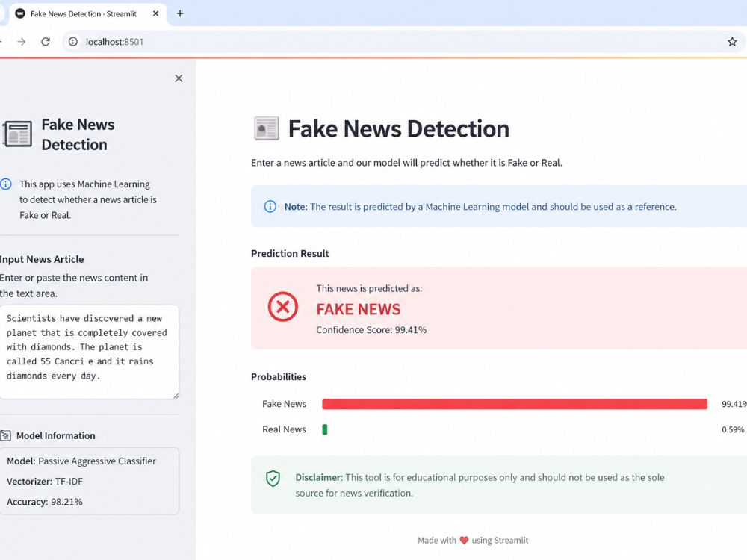Click the info icon in the Note box
Image resolution: width=747 pixels, height=560 pixels.
point(270,206)
